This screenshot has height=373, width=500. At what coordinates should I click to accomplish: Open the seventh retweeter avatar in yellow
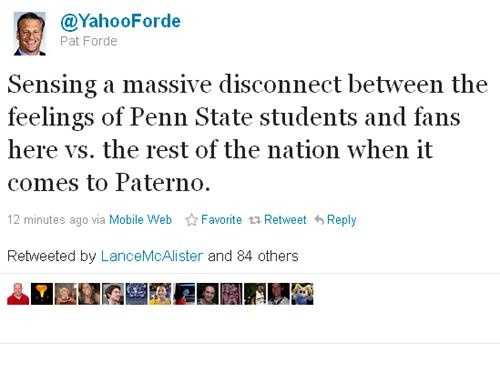160,294
